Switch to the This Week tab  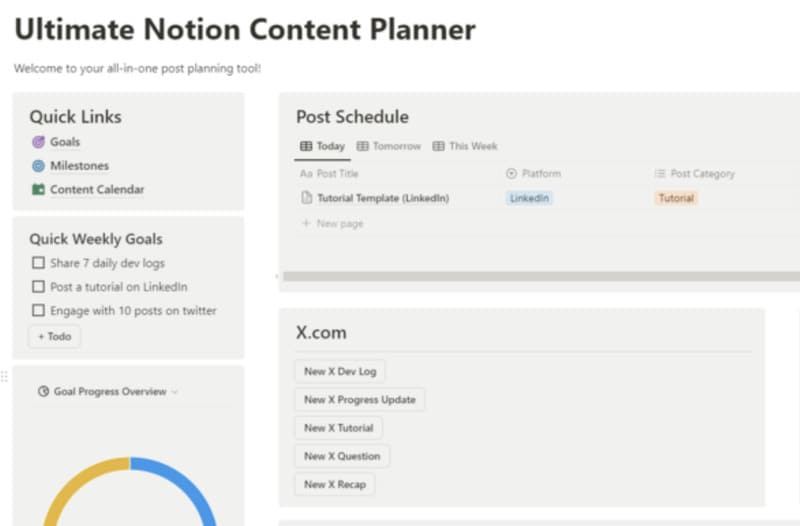(x=464, y=146)
